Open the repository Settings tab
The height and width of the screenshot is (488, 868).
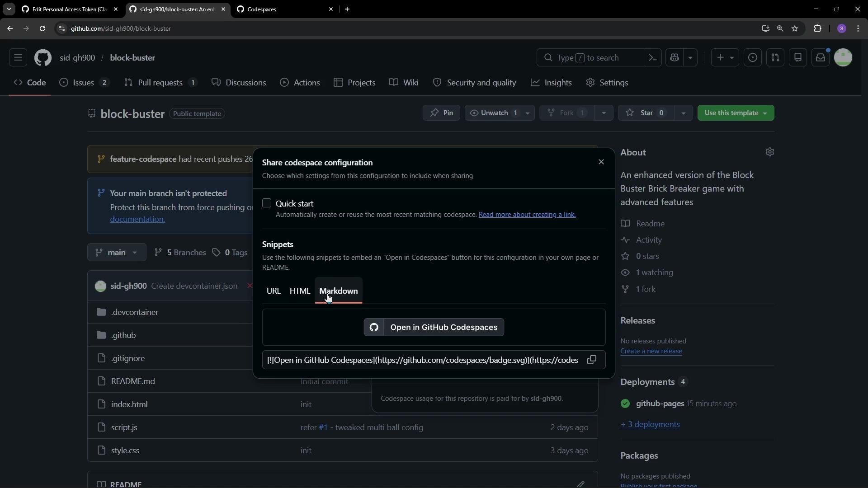click(607, 83)
